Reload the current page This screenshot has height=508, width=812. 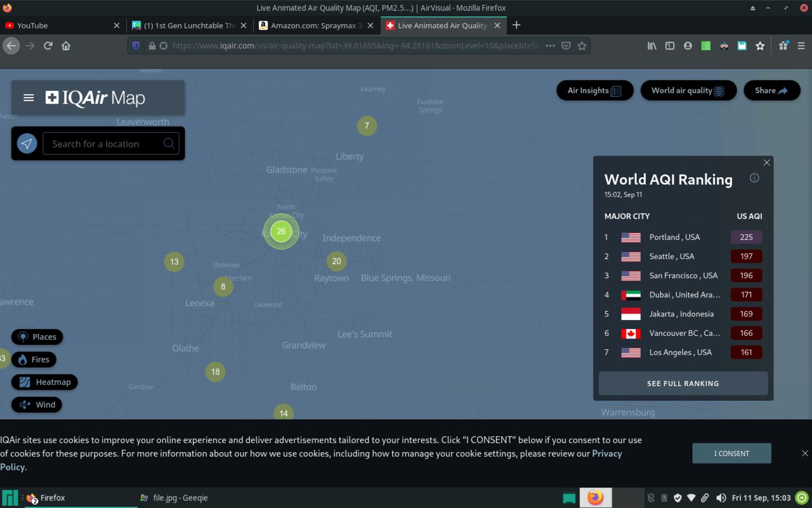pyautogui.click(x=48, y=46)
